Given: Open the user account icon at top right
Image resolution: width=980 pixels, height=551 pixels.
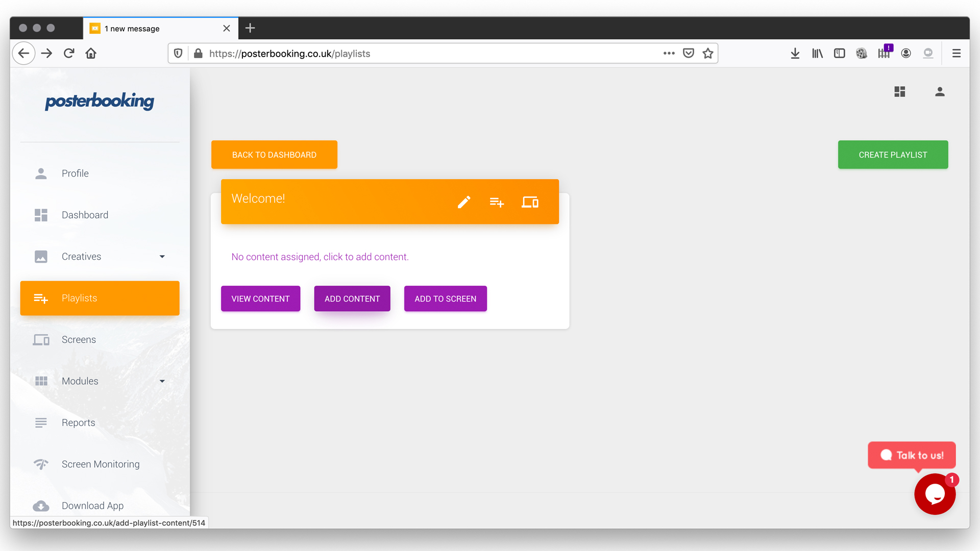Looking at the screenshot, I should (940, 92).
